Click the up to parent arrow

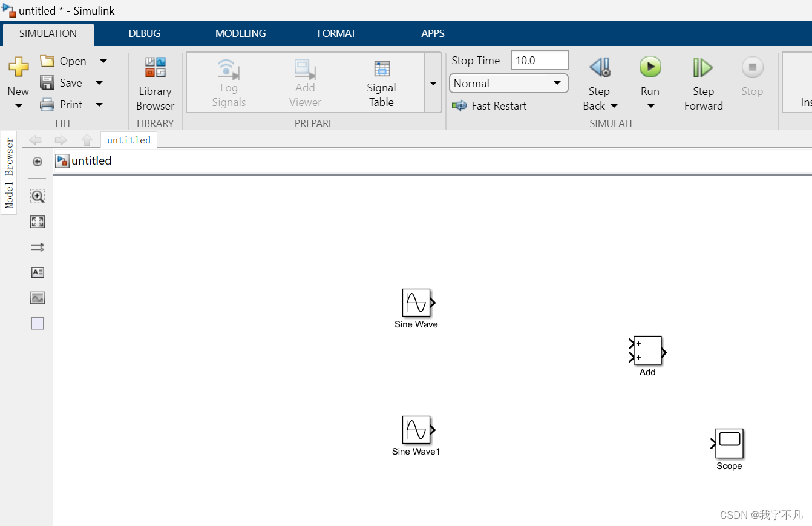pos(87,140)
